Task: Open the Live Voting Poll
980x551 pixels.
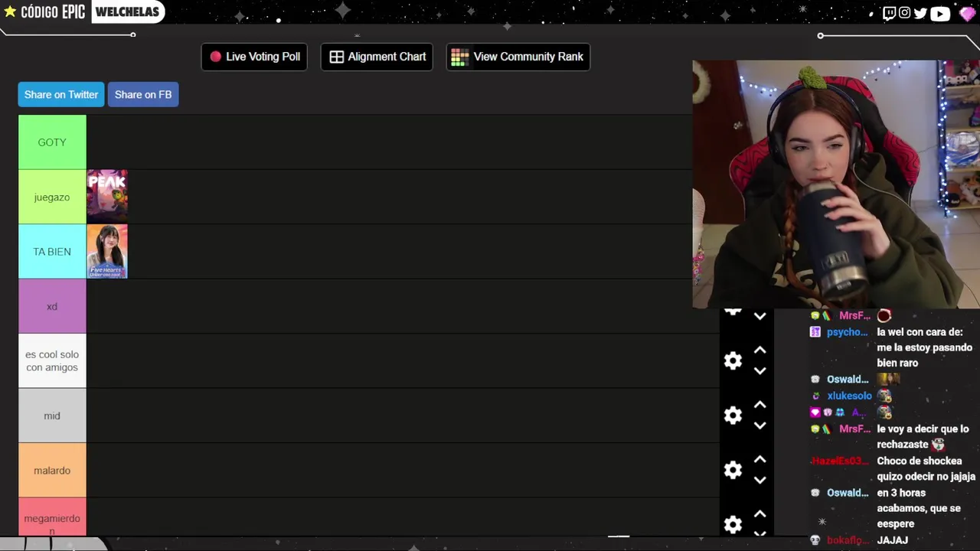Action: [x=254, y=57]
